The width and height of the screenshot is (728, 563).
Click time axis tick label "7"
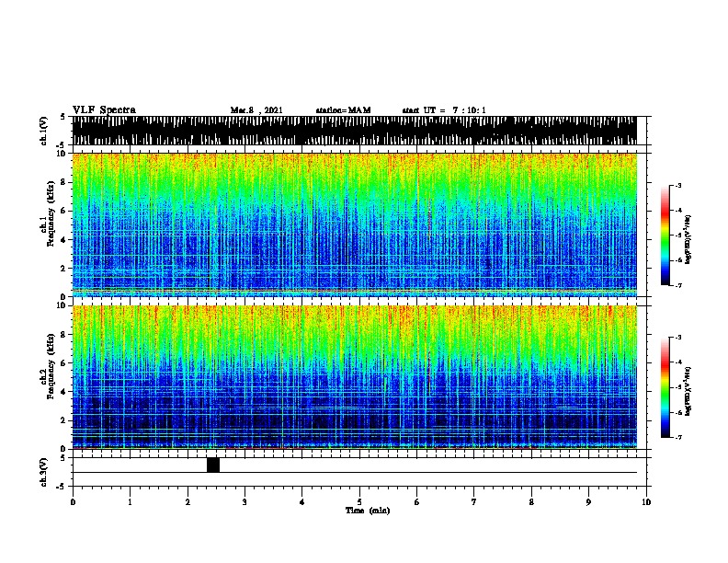coord(474,502)
